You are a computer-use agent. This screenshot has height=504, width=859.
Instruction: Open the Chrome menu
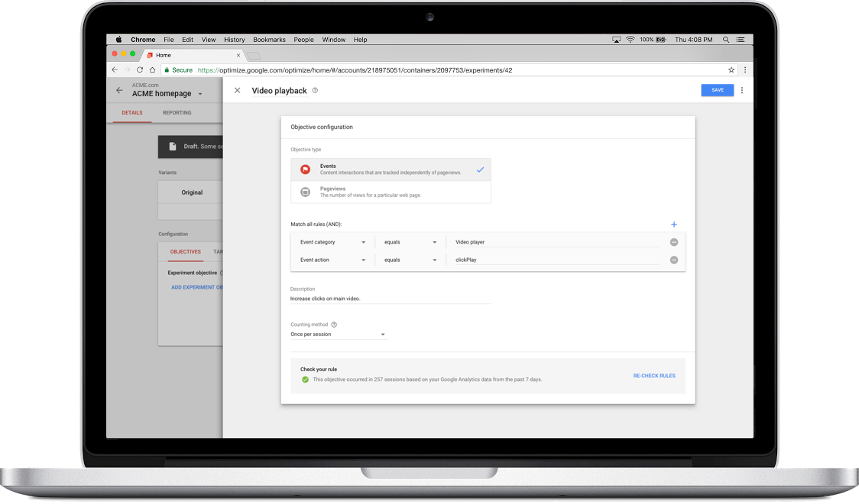[x=143, y=40]
